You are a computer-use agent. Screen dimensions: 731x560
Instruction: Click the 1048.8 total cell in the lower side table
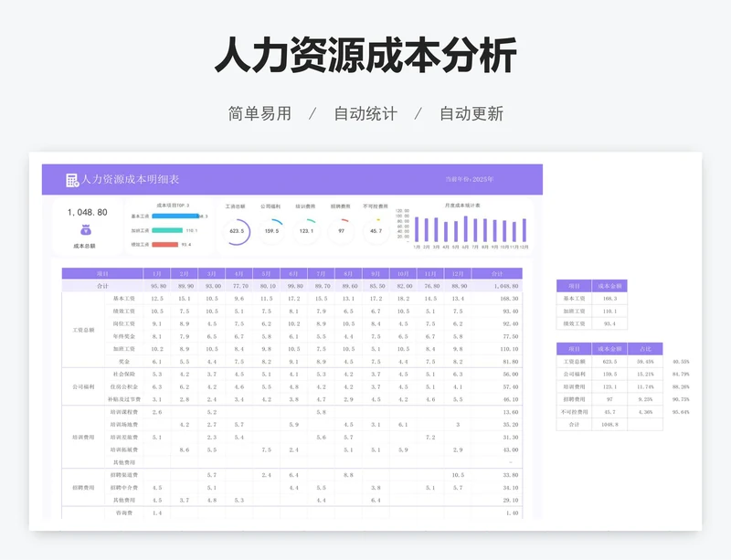[x=609, y=424]
